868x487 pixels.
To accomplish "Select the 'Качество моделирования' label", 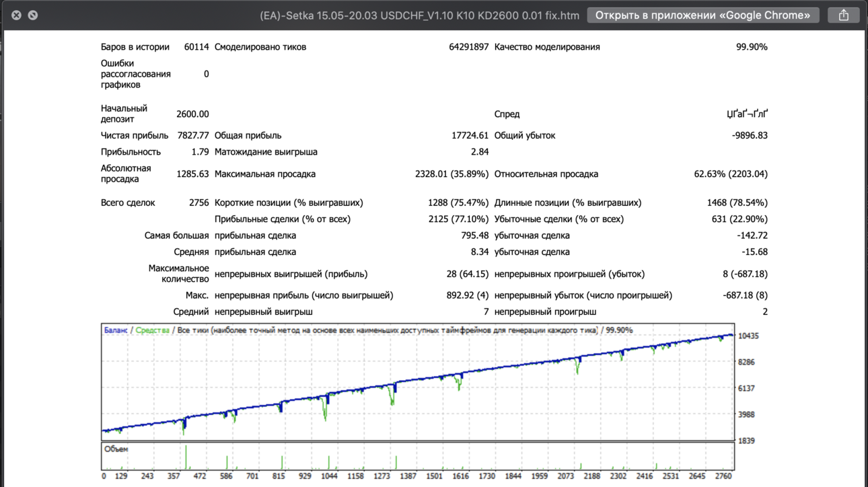I will 547,47.
